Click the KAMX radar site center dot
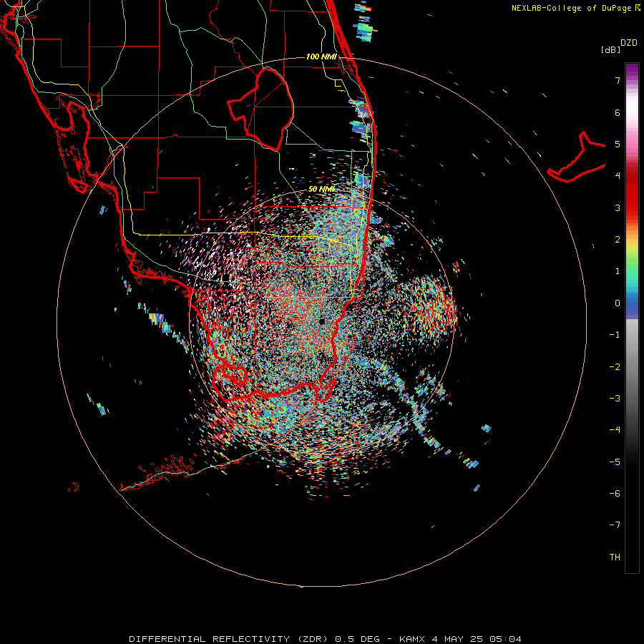The width and height of the screenshot is (644, 644). click(x=322, y=321)
